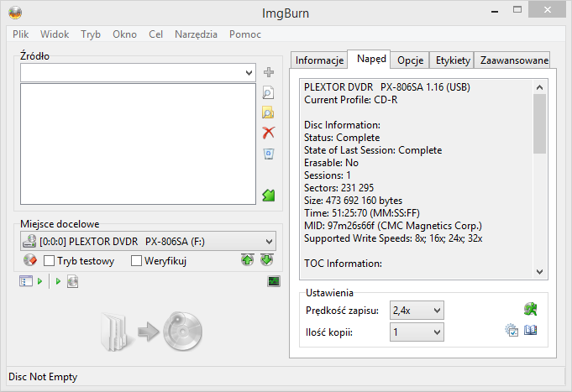Click the 'State of Last Session: Complete' line
This screenshot has width=572, height=392.
click(x=373, y=150)
